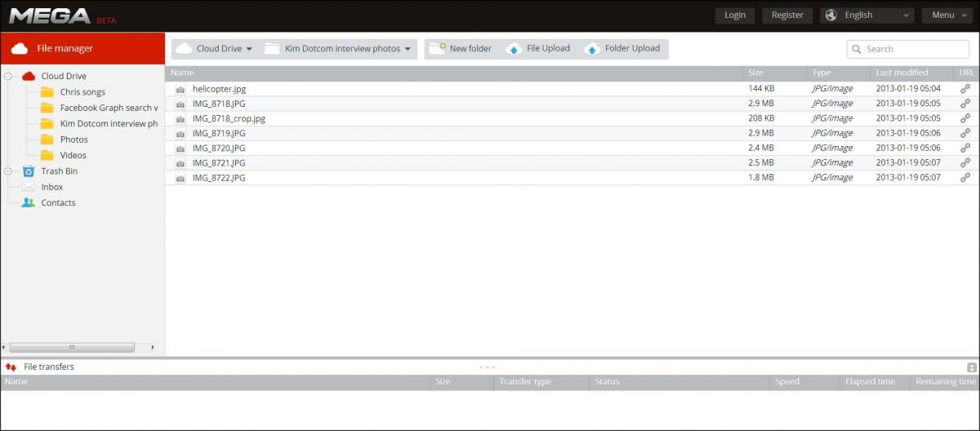This screenshot has width=980, height=431.
Task: Toggle the file transfers panel collapse button
Action: click(x=971, y=367)
